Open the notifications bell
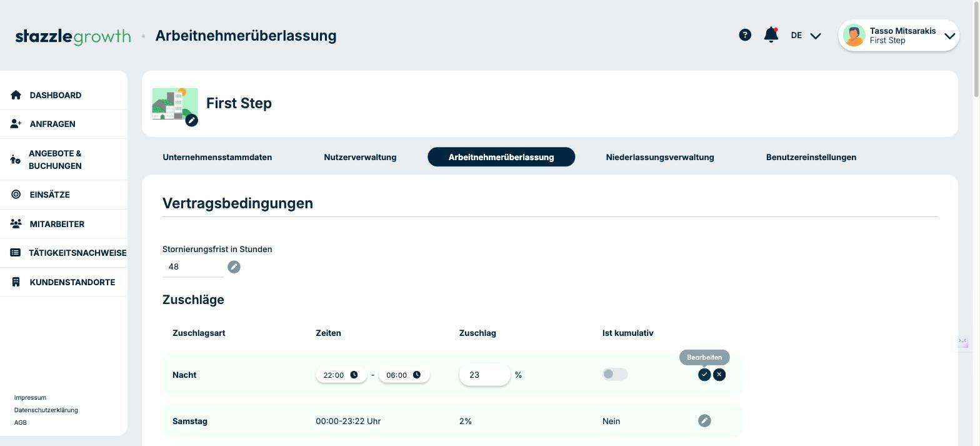Screen dimensions: 980x446 771,35
